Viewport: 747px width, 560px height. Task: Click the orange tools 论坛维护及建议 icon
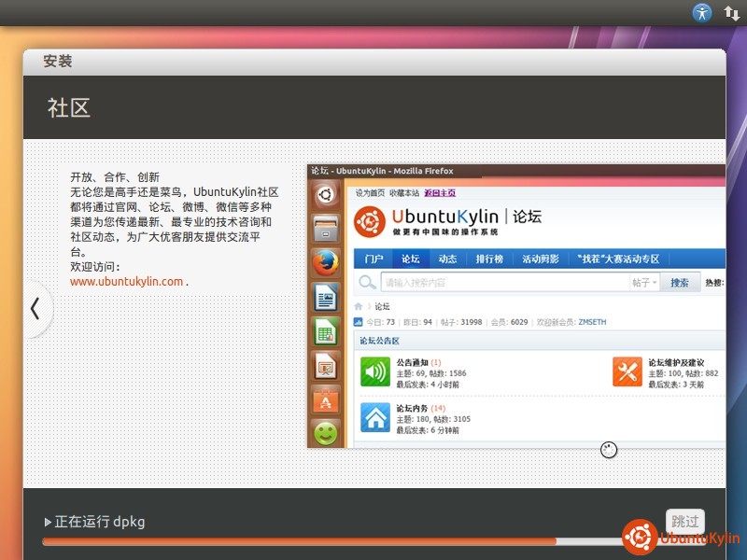627,371
